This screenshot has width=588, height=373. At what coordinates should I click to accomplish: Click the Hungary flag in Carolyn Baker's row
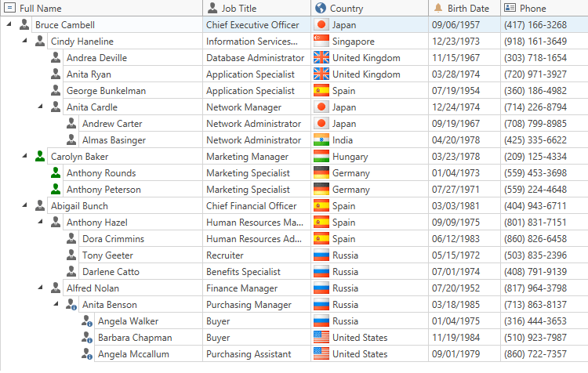(321, 157)
